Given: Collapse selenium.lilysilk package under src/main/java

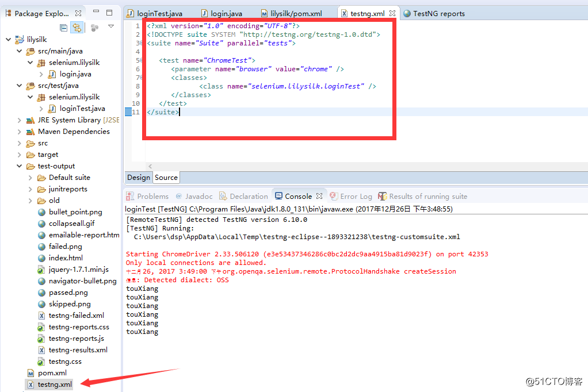Looking at the screenshot, I should click(x=30, y=63).
